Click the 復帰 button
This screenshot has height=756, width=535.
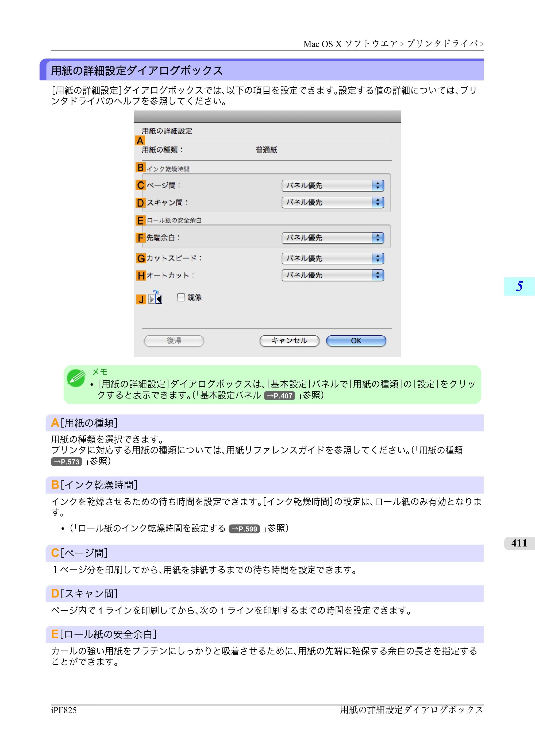pyautogui.click(x=174, y=341)
